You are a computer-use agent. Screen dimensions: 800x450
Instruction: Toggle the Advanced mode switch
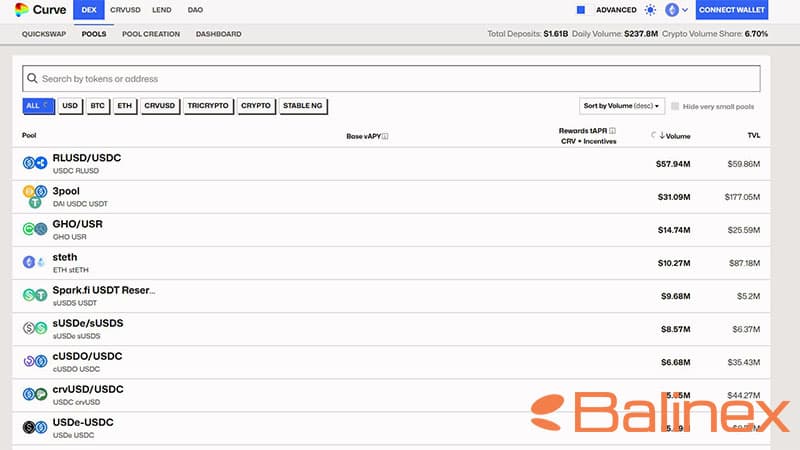581,10
